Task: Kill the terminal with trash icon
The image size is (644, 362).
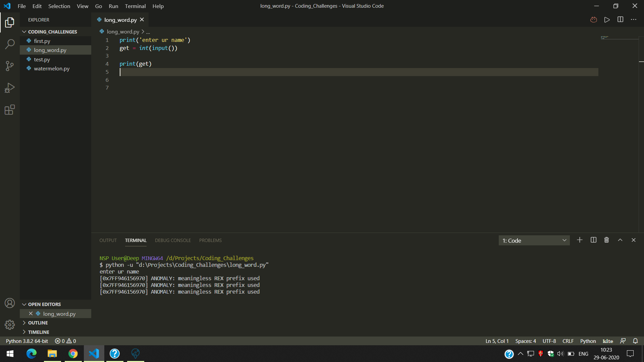Action: tap(606, 240)
